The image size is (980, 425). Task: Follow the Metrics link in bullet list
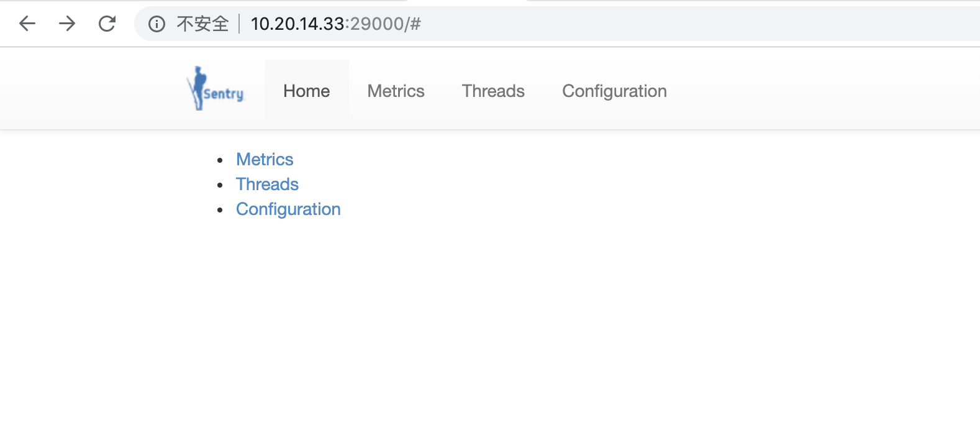pyautogui.click(x=265, y=160)
